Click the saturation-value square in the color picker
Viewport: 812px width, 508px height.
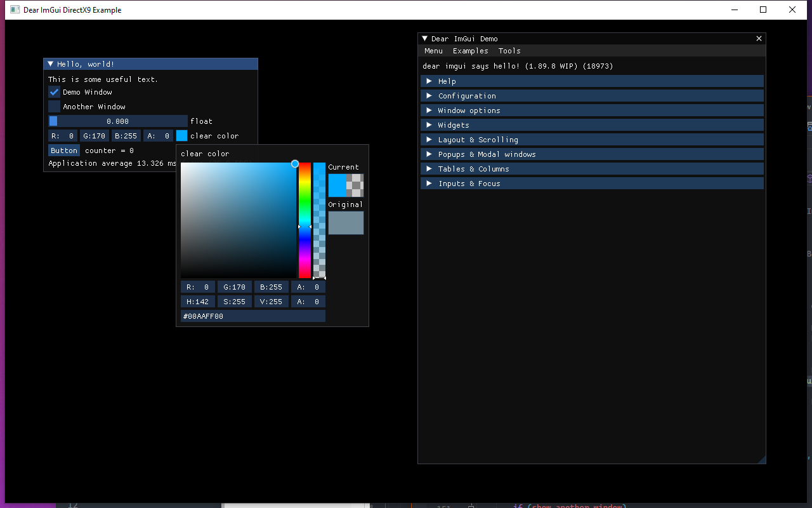(239, 220)
